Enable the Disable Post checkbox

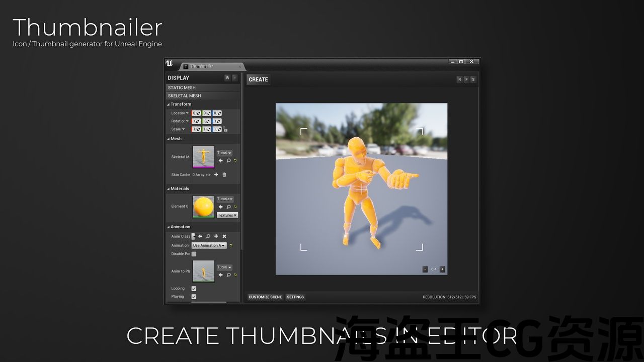[x=194, y=254]
